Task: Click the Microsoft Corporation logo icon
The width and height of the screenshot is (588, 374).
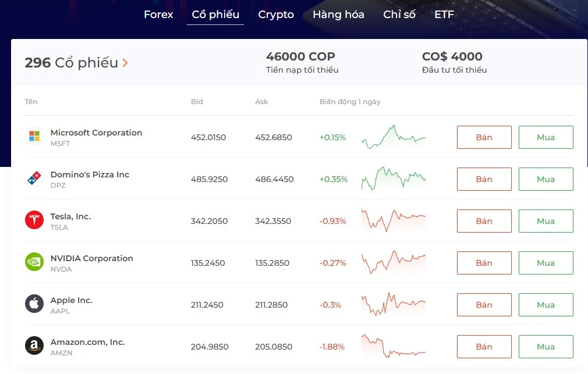Action: 34,137
